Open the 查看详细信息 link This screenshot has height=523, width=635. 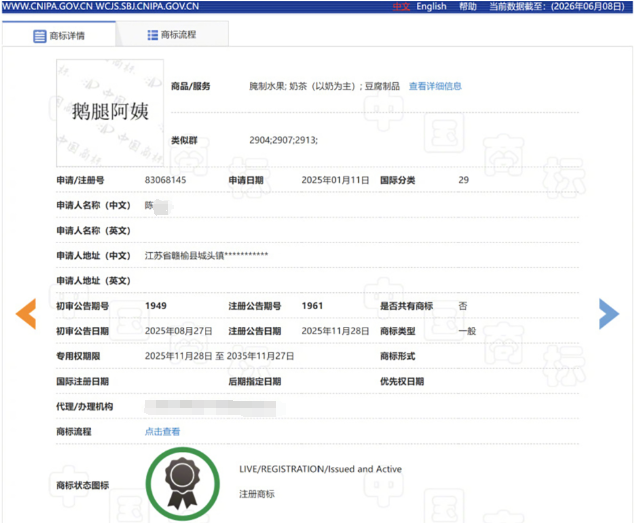(435, 86)
